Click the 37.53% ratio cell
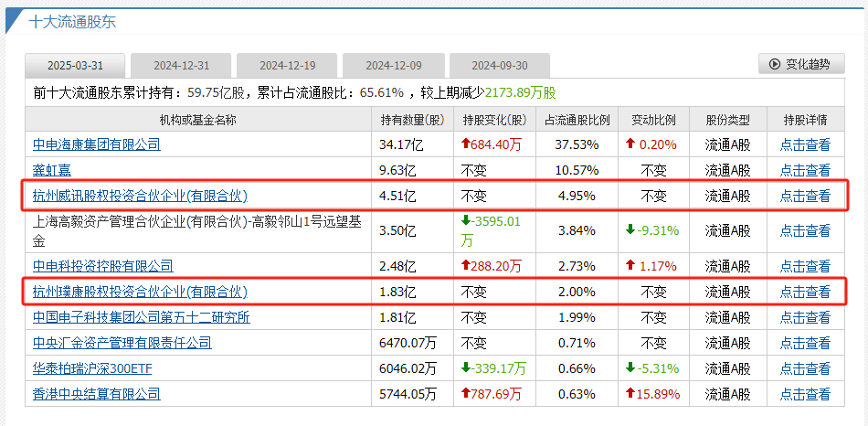868x426 pixels. pyautogui.click(x=577, y=145)
